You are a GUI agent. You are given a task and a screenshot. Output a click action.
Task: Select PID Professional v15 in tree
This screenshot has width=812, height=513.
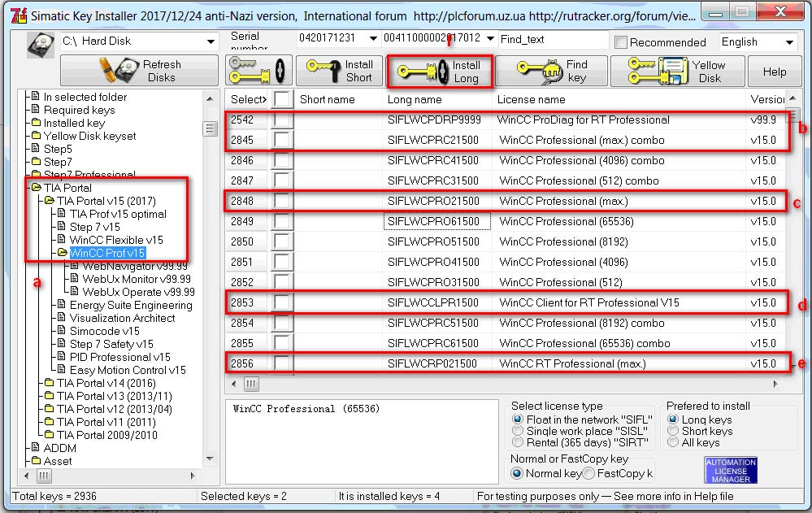click(119, 357)
